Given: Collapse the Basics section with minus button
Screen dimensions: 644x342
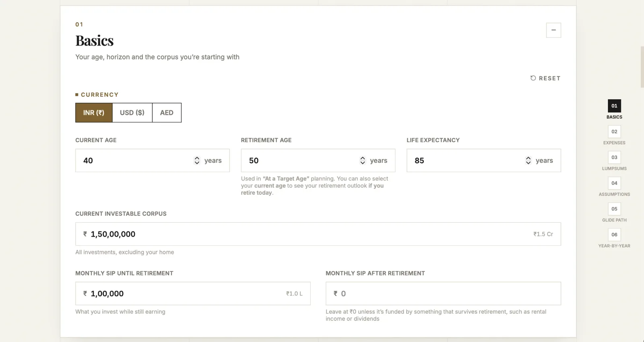Looking at the screenshot, I should click(553, 30).
